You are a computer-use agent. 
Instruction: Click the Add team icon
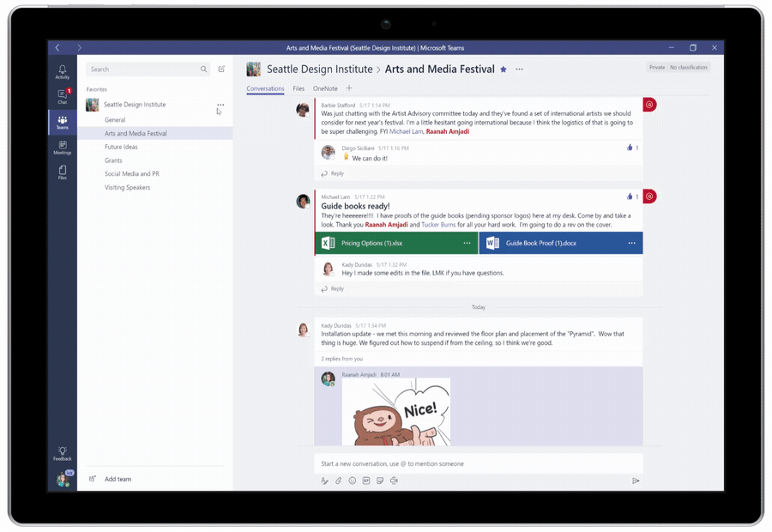tap(92, 479)
